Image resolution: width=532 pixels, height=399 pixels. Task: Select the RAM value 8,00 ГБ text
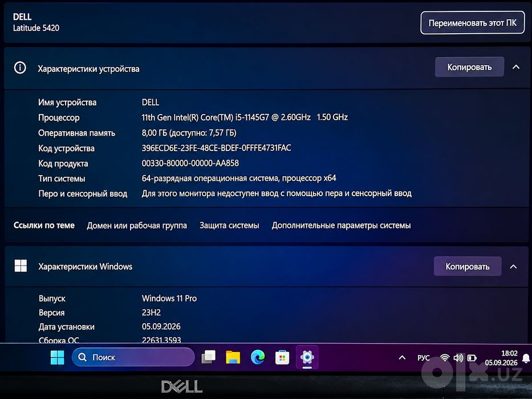coord(189,133)
